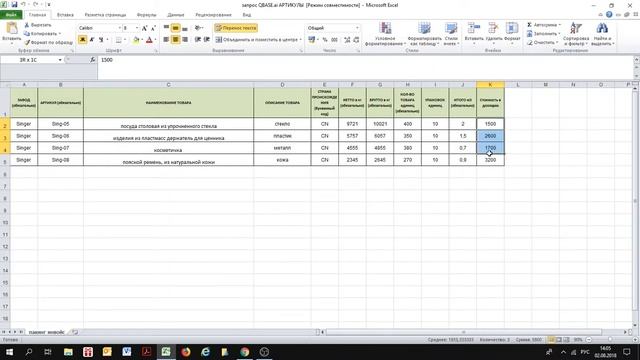This screenshot has height=360, width=640.
Task: Open the Calibri font name dropdown
Action: [120, 28]
